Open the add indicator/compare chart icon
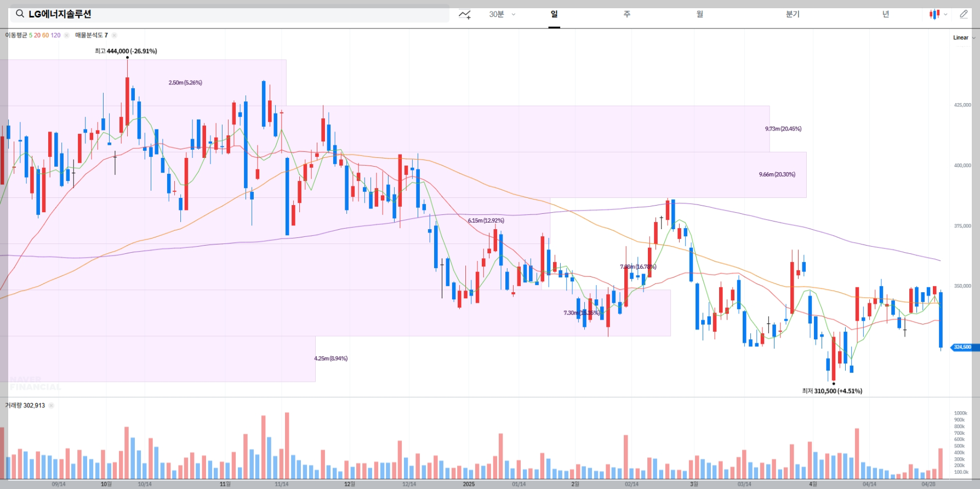The height and width of the screenshot is (489, 980). coord(465,14)
